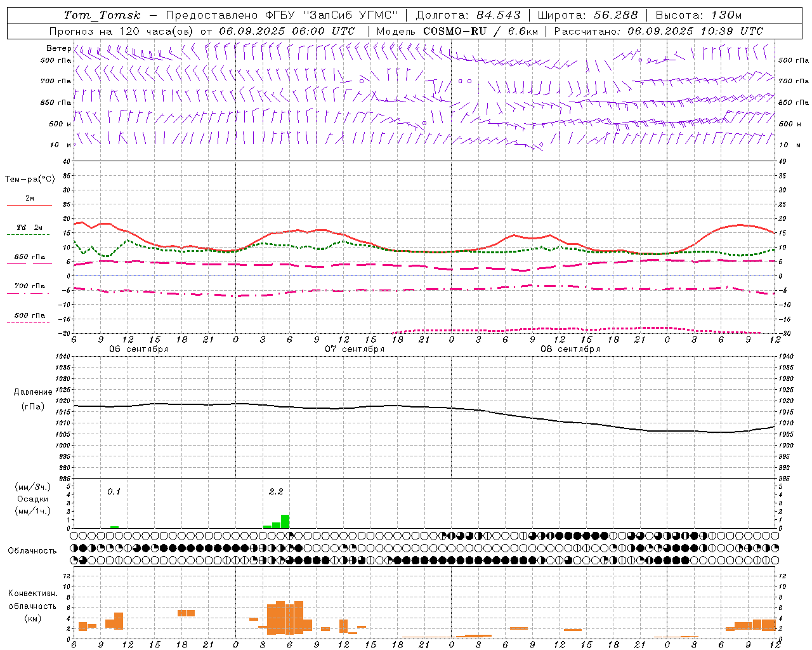The width and height of the screenshot is (812, 650).
Task: Click the 2.2 precipitation total
Action: [x=276, y=491]
